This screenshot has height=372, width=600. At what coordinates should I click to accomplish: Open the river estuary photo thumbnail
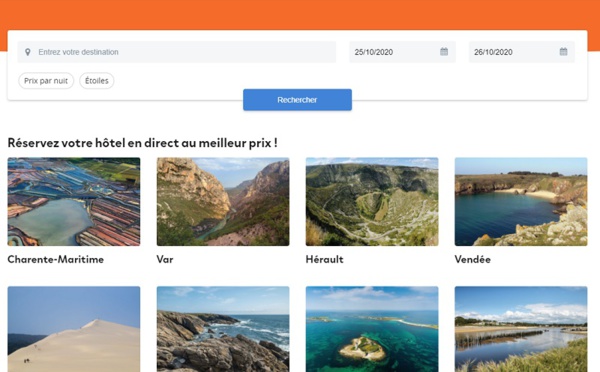521,329
